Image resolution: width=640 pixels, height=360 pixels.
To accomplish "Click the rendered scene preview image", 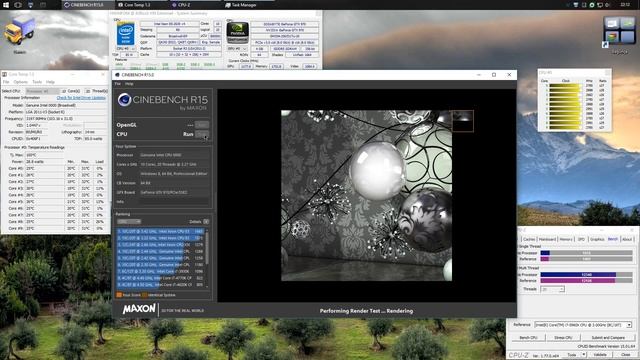I will (367, 195).
